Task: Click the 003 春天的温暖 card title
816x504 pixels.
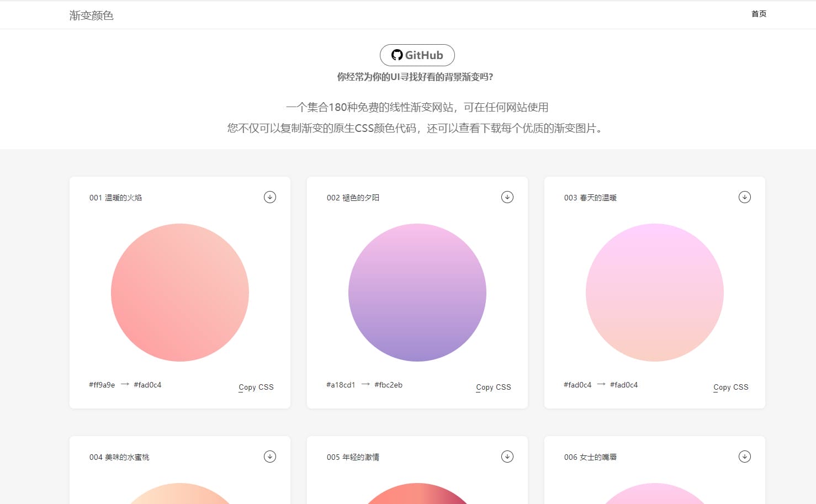Action: [591, 198]
